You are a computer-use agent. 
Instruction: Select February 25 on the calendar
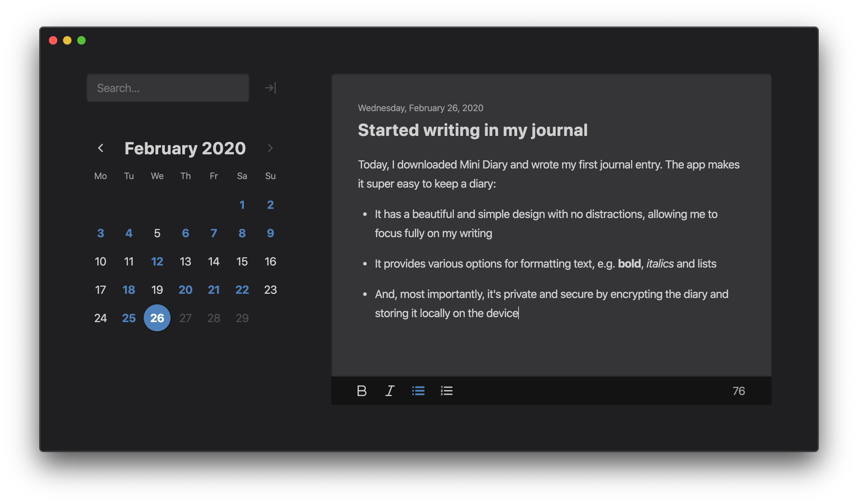point(128,317)
